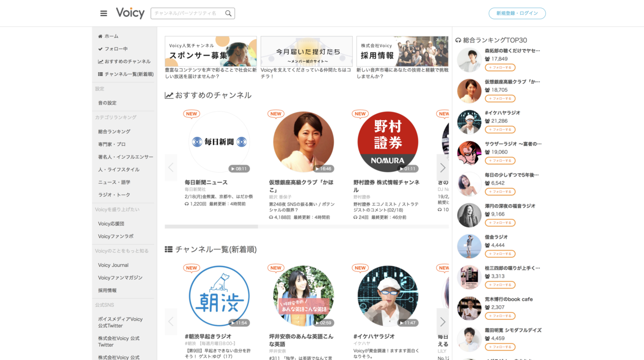
Task: Play the 11:54 朝渋 episode badge
Action: click(239, 322)
